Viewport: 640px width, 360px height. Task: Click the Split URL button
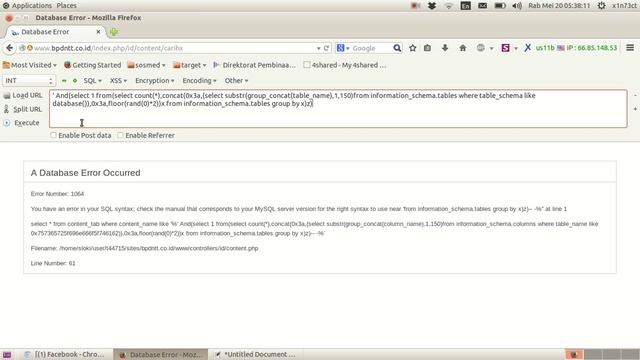click(23, 109)
